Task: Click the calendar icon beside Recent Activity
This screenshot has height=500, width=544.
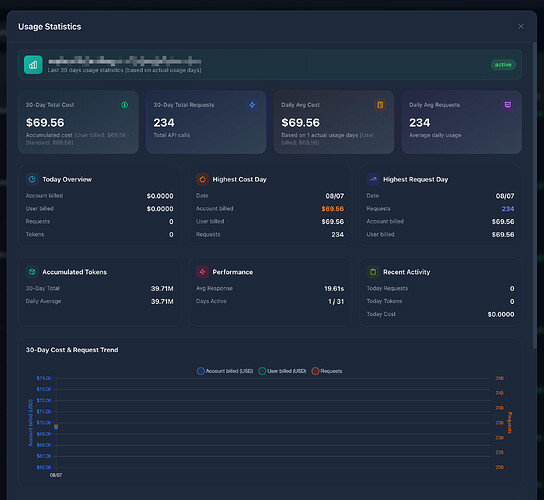Action: 373,272
